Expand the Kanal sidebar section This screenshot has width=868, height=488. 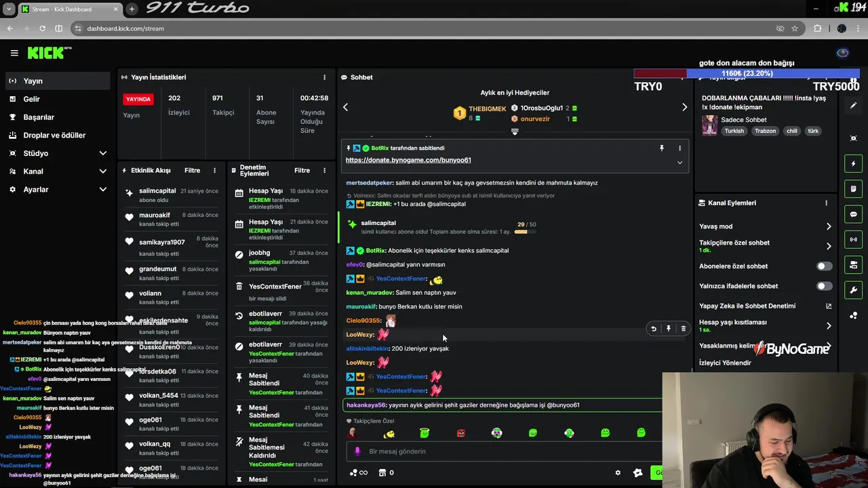click(x=57, y=171)
